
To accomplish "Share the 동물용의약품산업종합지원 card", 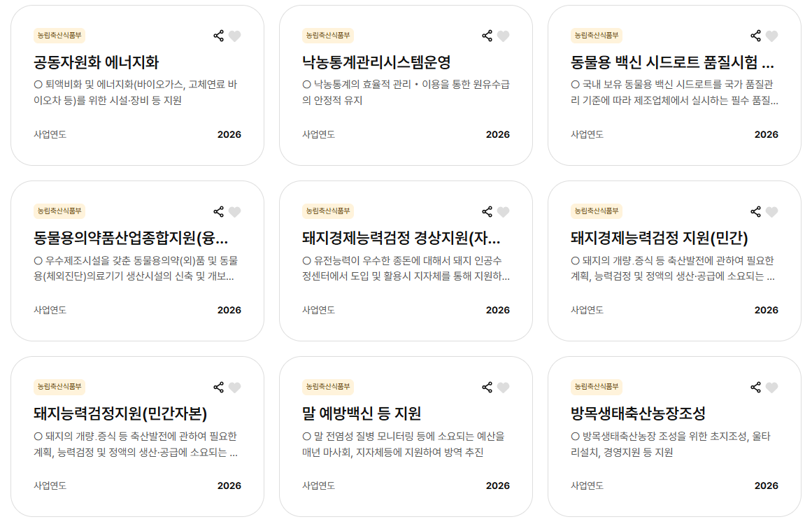I will (218, 211).
